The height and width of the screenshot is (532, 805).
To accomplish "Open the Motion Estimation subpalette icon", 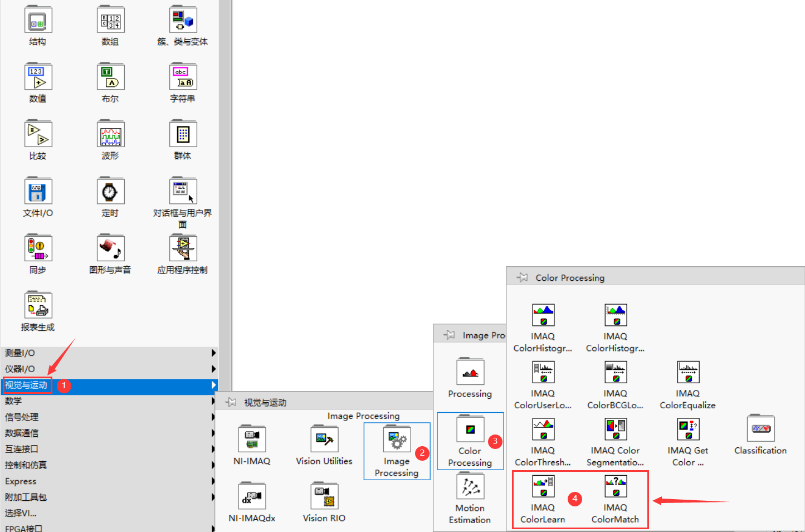I will tap(470, 486).
